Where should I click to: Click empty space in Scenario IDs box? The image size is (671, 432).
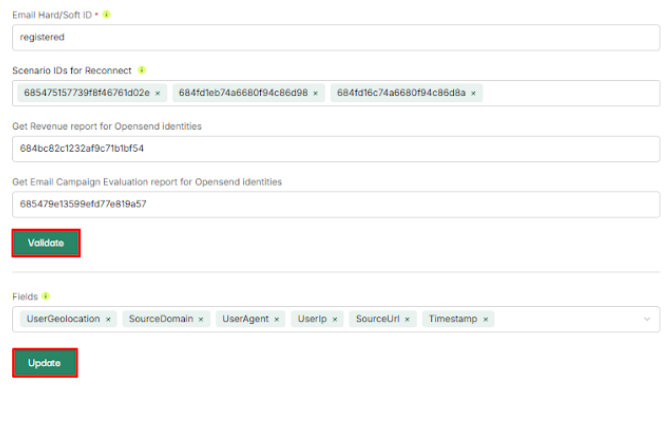[x=570, y=93]
